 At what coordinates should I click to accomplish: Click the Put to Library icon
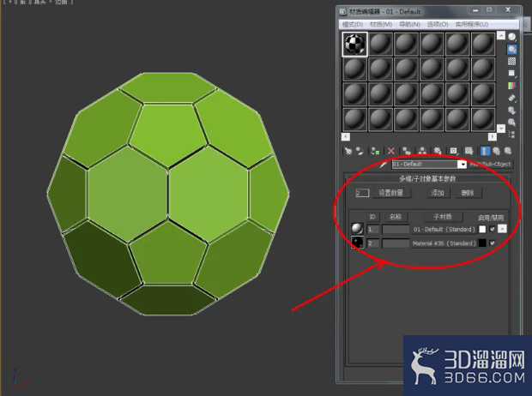[438, 151]
